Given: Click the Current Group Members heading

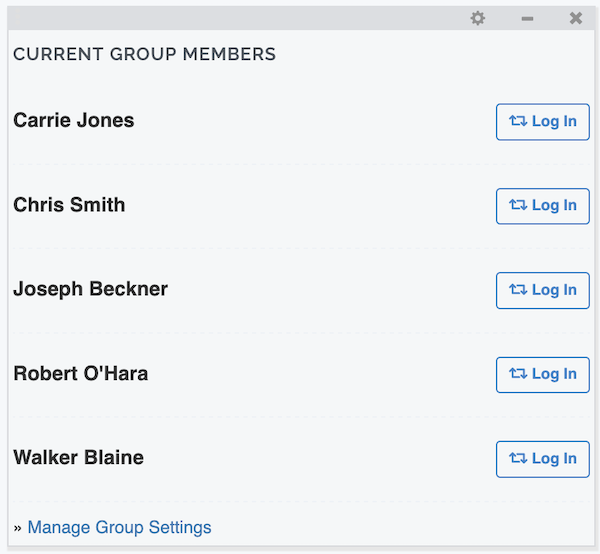Looking at the screenshot, I should [145, 54].
